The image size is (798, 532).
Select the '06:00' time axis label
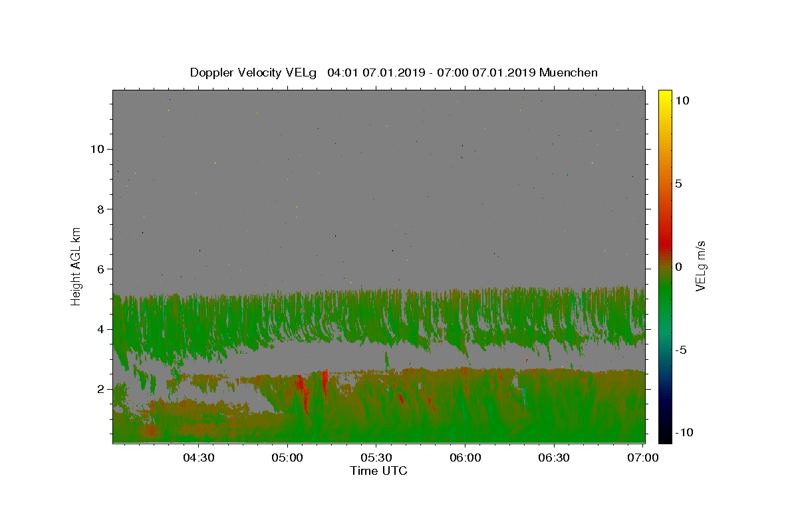[465, 458]
